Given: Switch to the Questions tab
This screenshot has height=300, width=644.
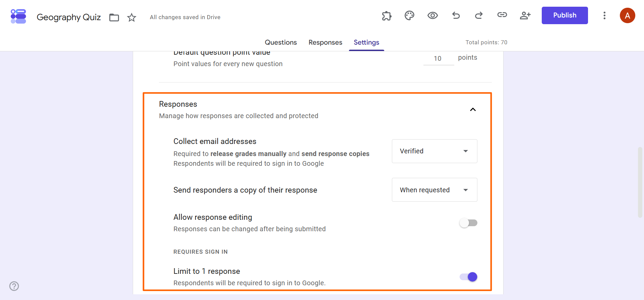Looking at the screenshot, I should coord(281,43).
